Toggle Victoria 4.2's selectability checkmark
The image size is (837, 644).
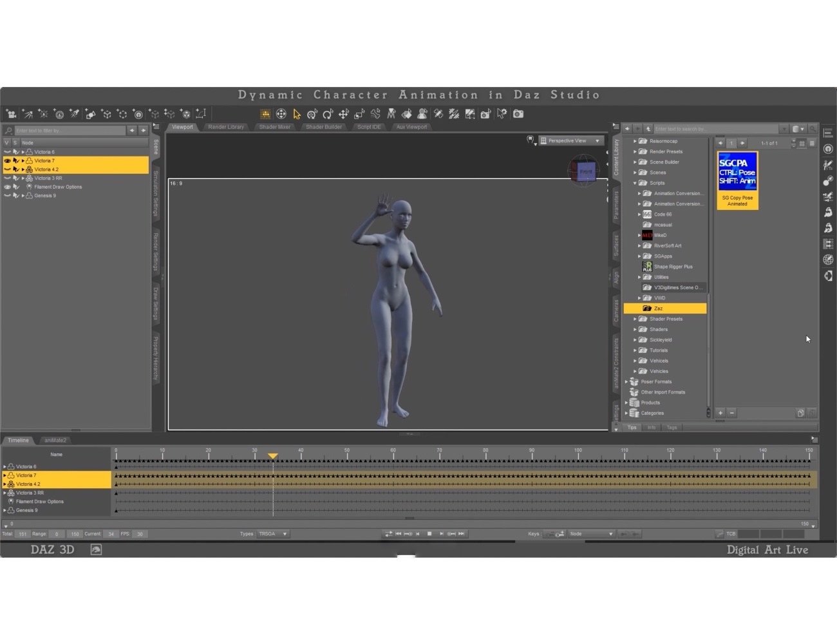[x=16, y=169]
